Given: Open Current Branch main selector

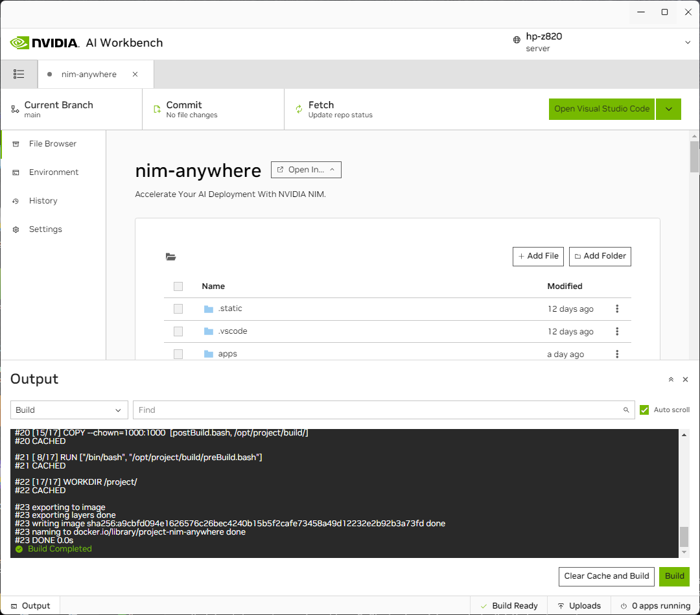Looking at the screenshot, I should click(x=71, y=110).
